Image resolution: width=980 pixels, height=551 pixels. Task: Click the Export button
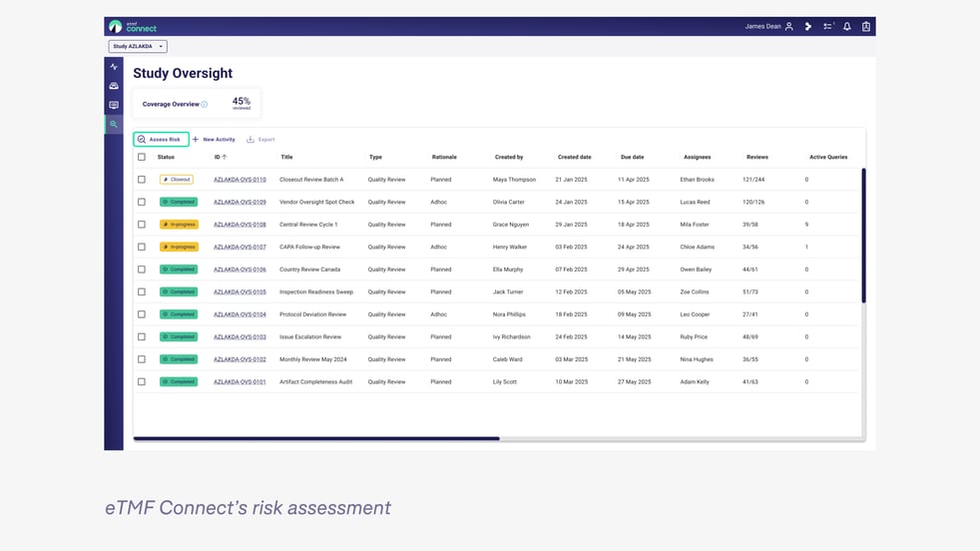click(x=260, y=140)
